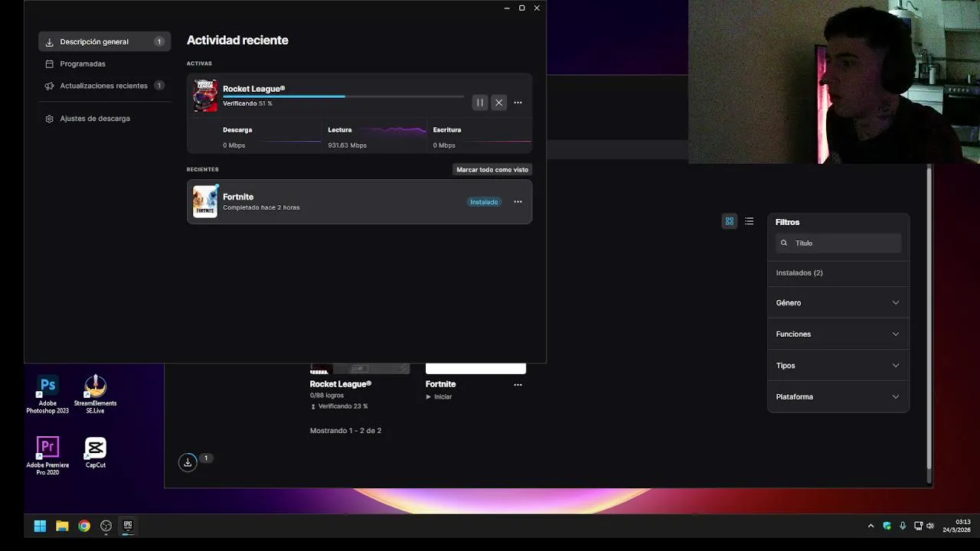Open Fortnite library card options menu

518,385
